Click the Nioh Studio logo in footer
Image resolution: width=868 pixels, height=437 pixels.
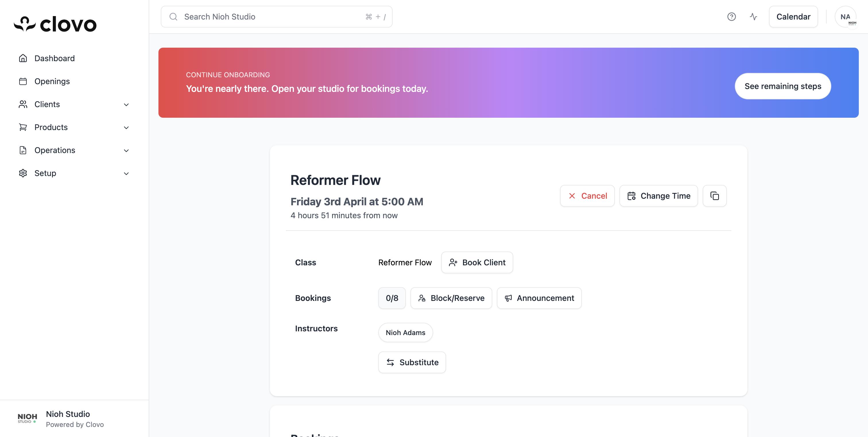click(27, 418)
